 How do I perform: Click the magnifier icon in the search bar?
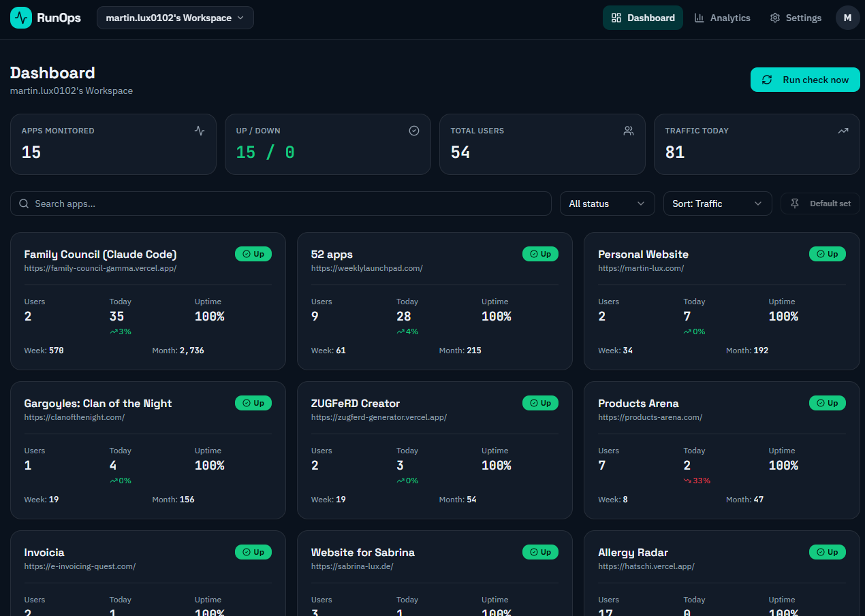pos(24,204)
